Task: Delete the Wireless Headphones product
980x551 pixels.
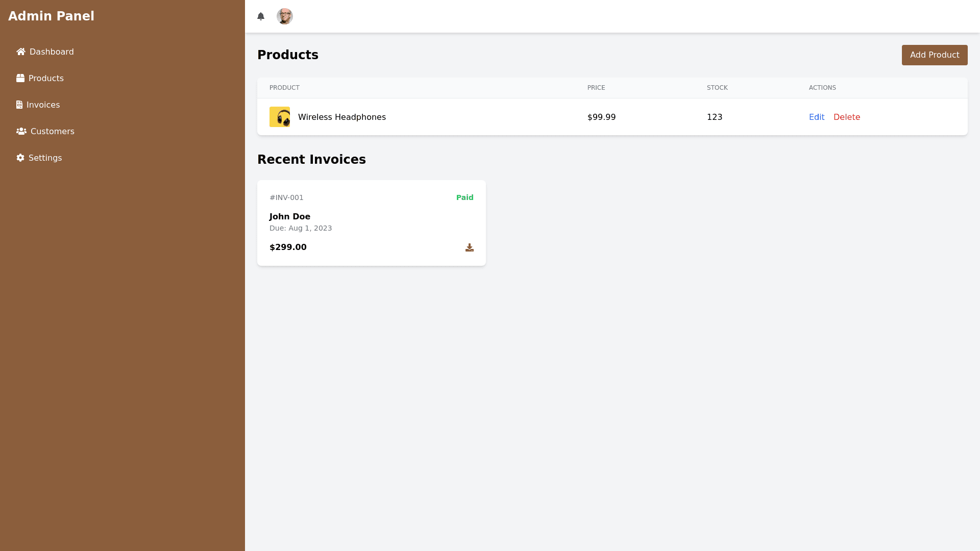Action: (847, 117)
